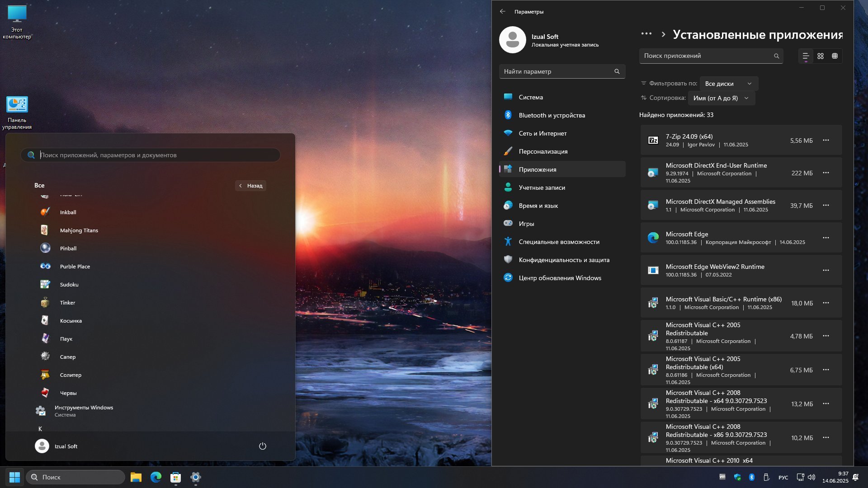Open Специальные возможности section
This screenshot has height=488, width=868.
562,242
